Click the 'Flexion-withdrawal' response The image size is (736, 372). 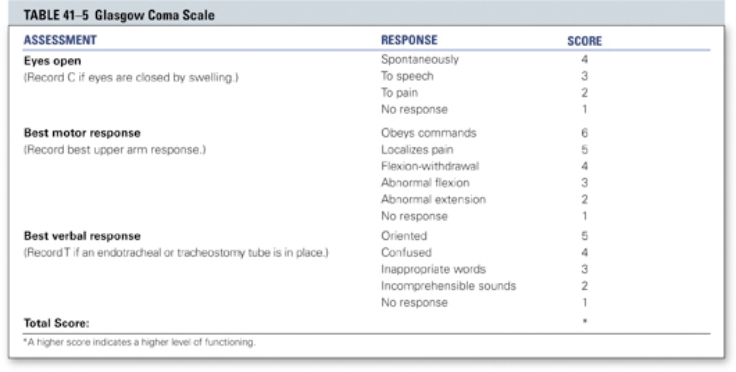click(430, 166)
